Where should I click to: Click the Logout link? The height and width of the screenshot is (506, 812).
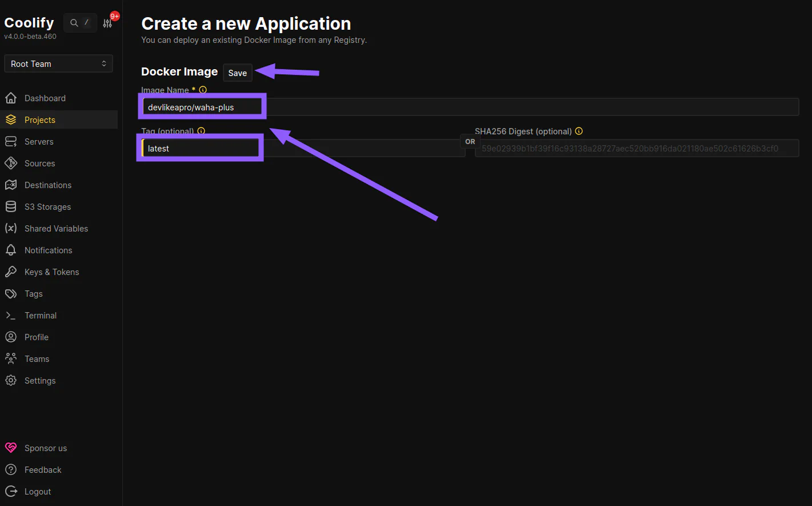[38, 492]
